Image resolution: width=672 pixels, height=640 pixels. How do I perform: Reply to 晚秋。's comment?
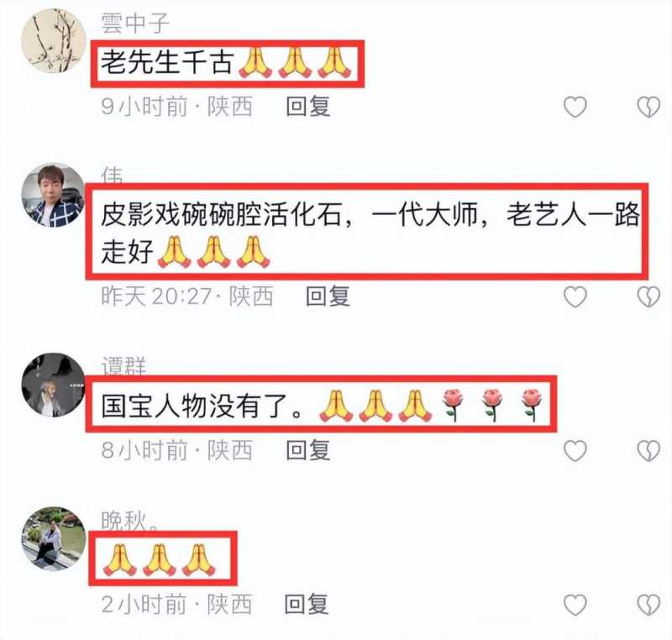[x=307, y=604]
